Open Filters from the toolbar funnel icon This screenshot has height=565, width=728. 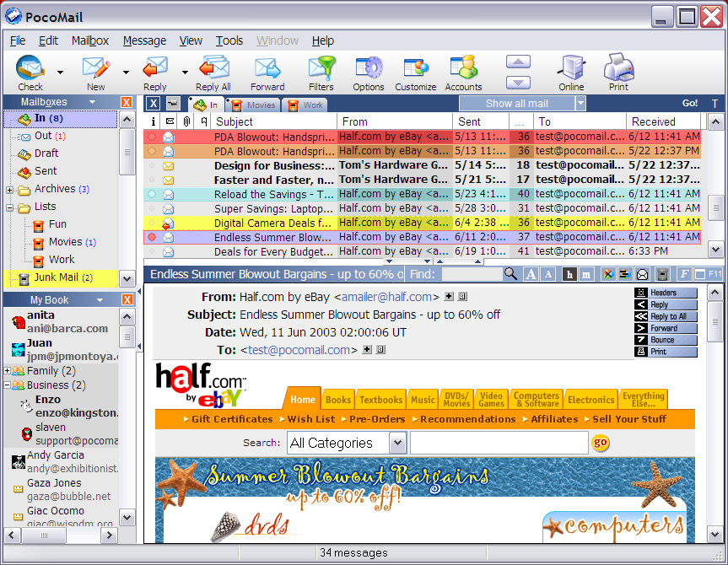click(321, 68)
